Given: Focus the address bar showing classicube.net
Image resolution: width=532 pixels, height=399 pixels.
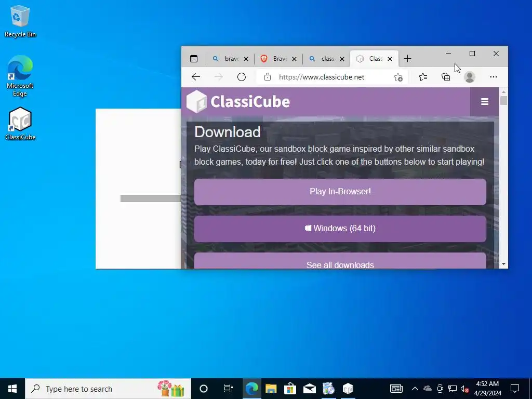Looking at the screenshot, I should click(321, 77).
